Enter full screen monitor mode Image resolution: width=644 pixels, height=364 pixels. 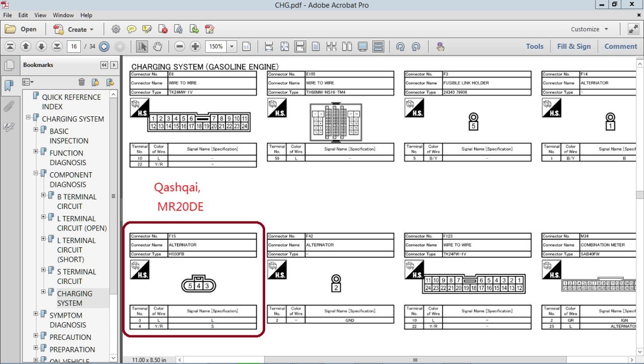click(x=362, y=46)
